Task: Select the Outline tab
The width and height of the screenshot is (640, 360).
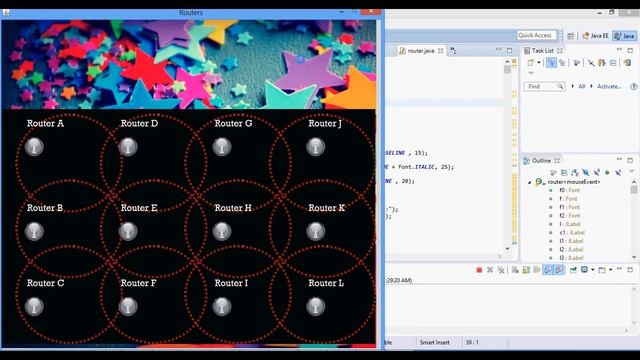Action: click(x=541, y=161)
